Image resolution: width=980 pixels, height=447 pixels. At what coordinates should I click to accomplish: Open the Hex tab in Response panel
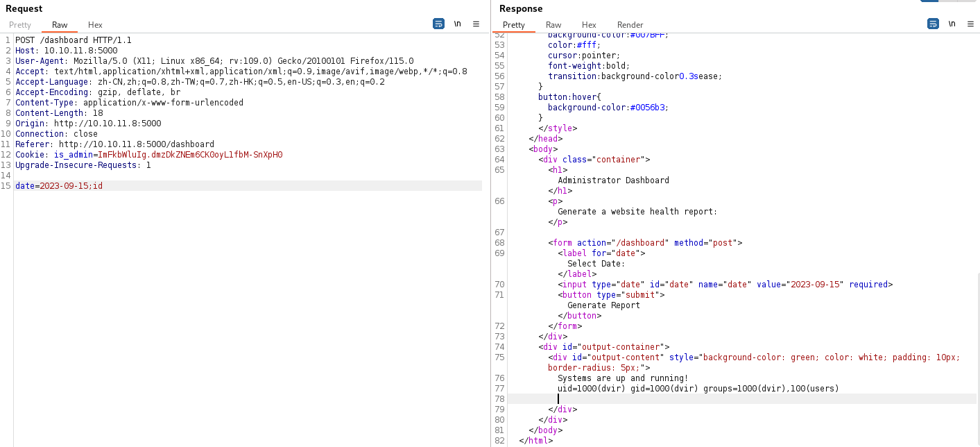point(589,25)
